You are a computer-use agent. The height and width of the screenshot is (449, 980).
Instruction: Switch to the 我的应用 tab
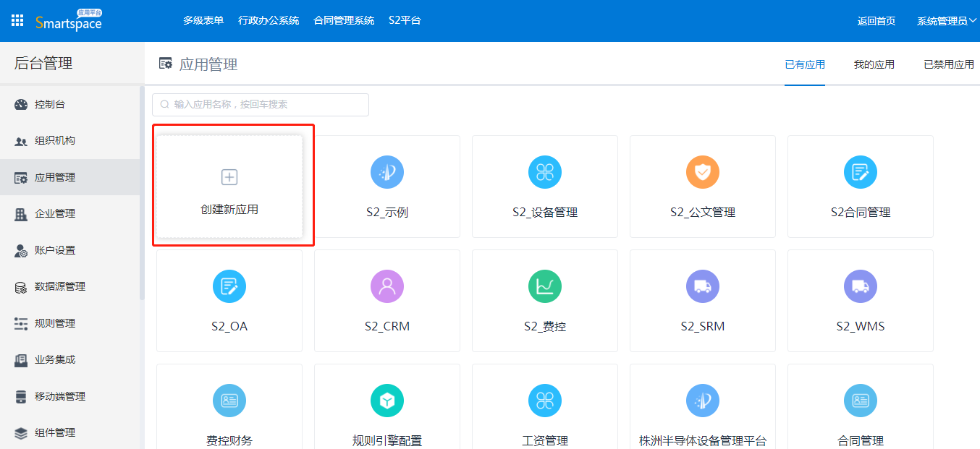874,64
